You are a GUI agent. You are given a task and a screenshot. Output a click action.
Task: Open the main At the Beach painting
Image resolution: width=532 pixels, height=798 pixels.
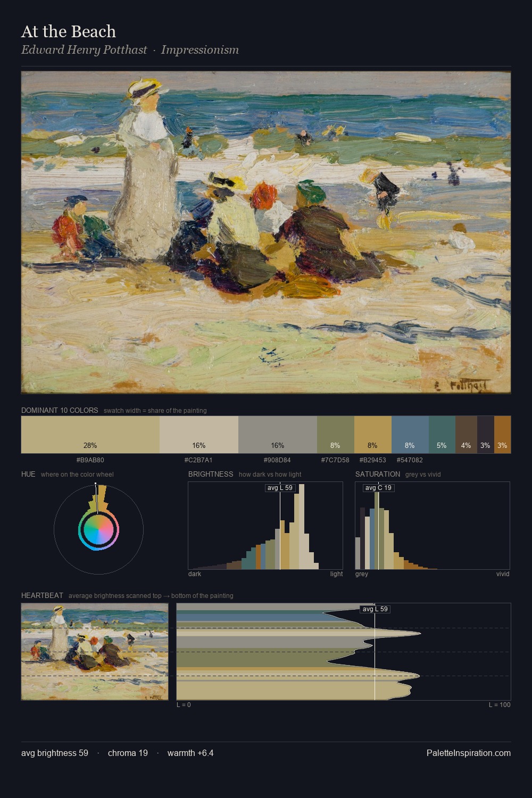pyautogui.click(x=266, y=232)
